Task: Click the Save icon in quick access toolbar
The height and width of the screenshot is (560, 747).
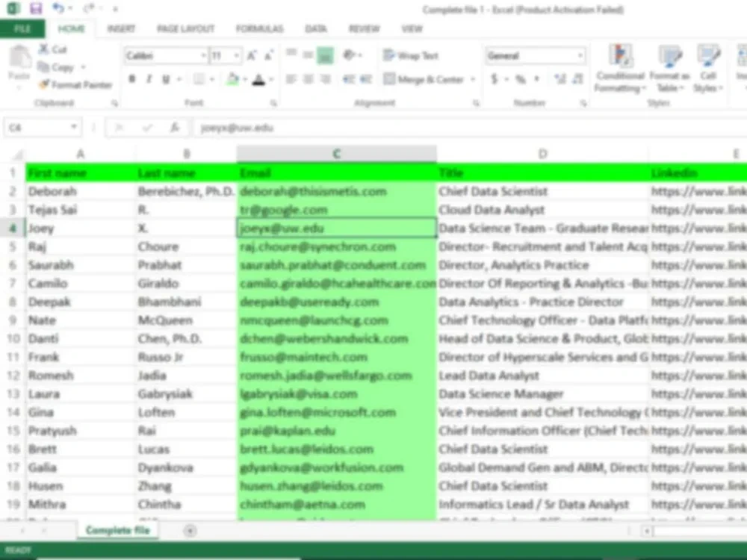Action: coord(35,8)
